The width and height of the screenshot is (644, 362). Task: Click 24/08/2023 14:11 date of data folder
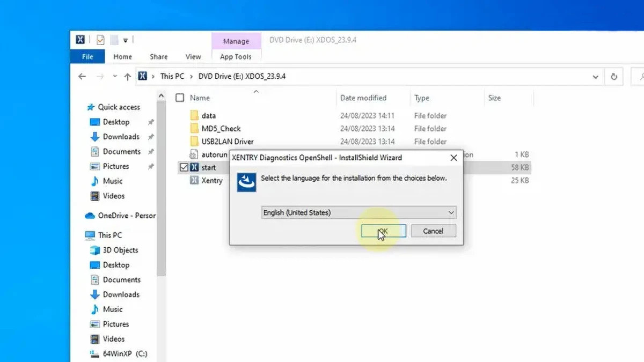click(x=367, y=115)
